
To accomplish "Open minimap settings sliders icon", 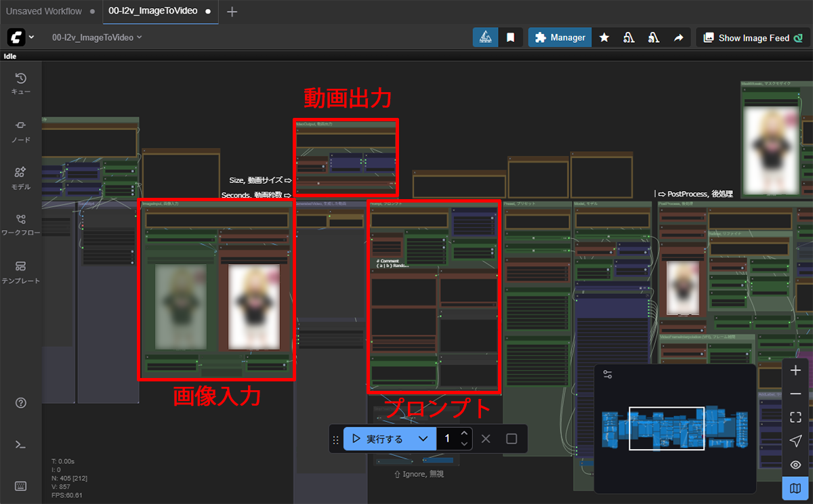I will tap(608, 375).
